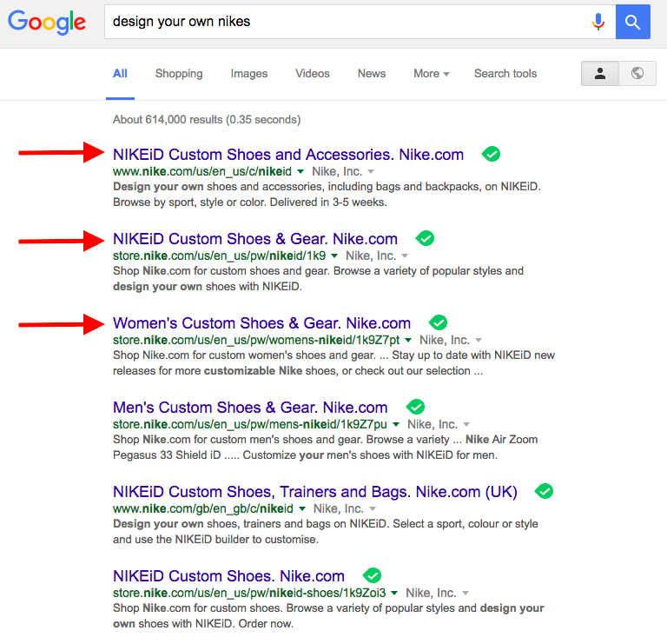This screenshot has width=667, height=644.
Task: Click green checkmark beside NIKEiD Custom Shoes. Nike.com
Action: click(x=373, y=575)
